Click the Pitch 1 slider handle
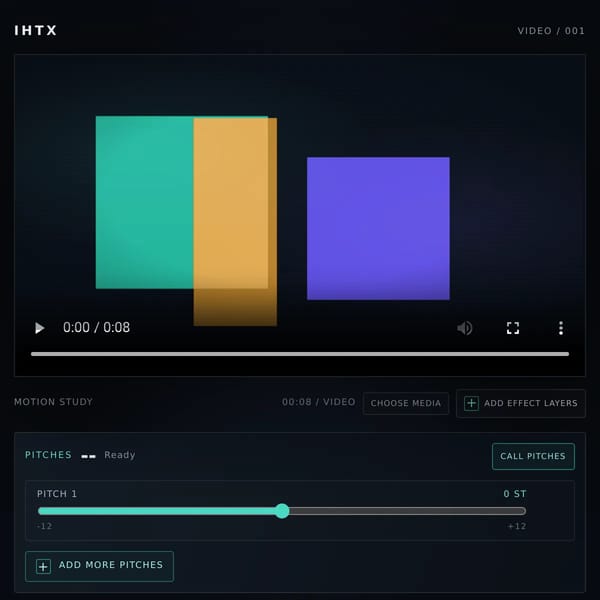The width and height of the screenshot is (600, 600). [x=282, y=511]
